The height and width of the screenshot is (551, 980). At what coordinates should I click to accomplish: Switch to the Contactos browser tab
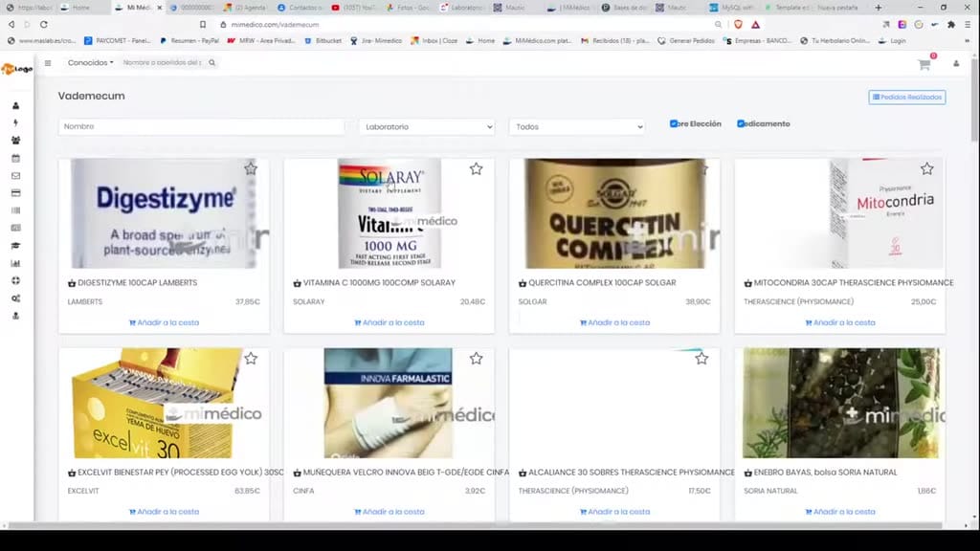(300, 8)
